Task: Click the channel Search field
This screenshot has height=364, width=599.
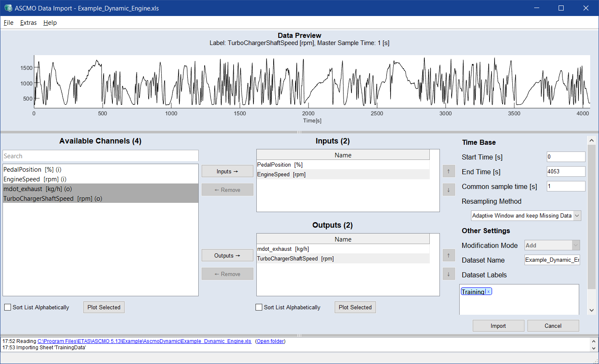Action: (100, 156)
